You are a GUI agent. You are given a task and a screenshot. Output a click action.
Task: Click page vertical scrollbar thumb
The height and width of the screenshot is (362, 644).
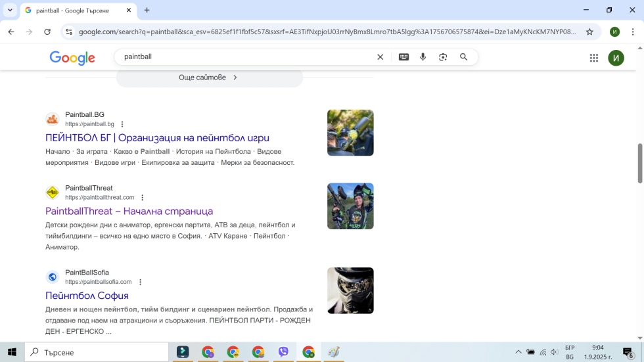click(640, 164)
